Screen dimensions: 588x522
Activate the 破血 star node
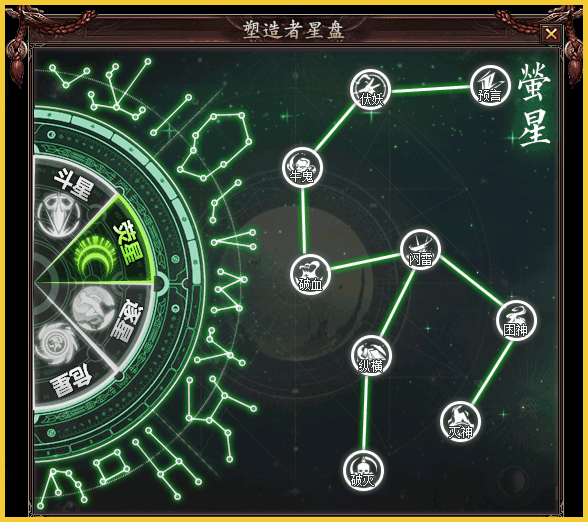tap(310, 274)
